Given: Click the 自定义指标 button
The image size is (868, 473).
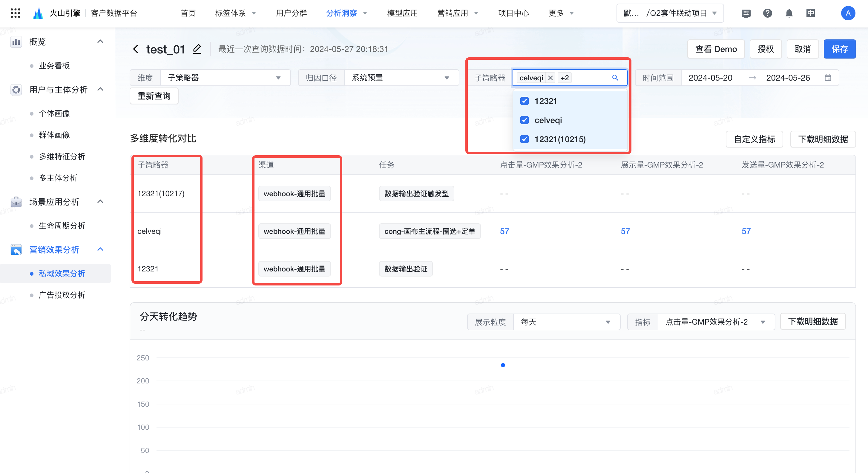Looking at the screenshot, I should click(754, 139).
